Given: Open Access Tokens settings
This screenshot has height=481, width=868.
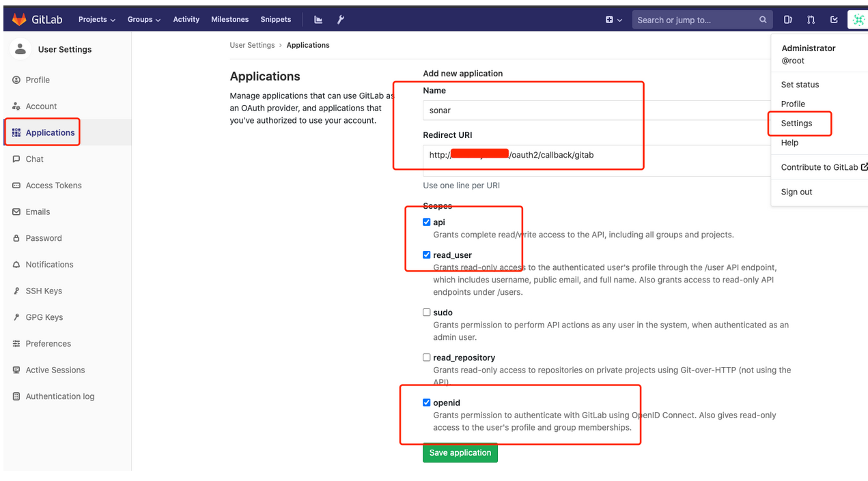Looking at the screenshot, I should [53, 185].
